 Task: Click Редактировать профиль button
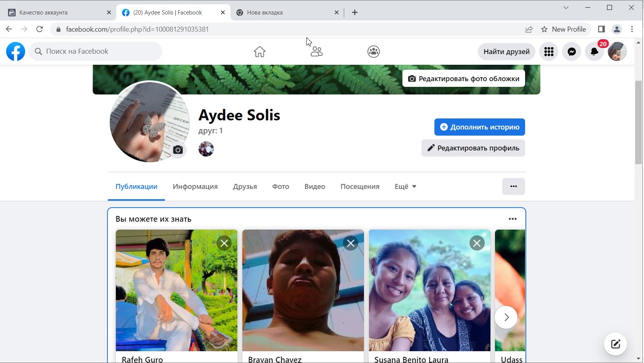(x=473, y=148)
